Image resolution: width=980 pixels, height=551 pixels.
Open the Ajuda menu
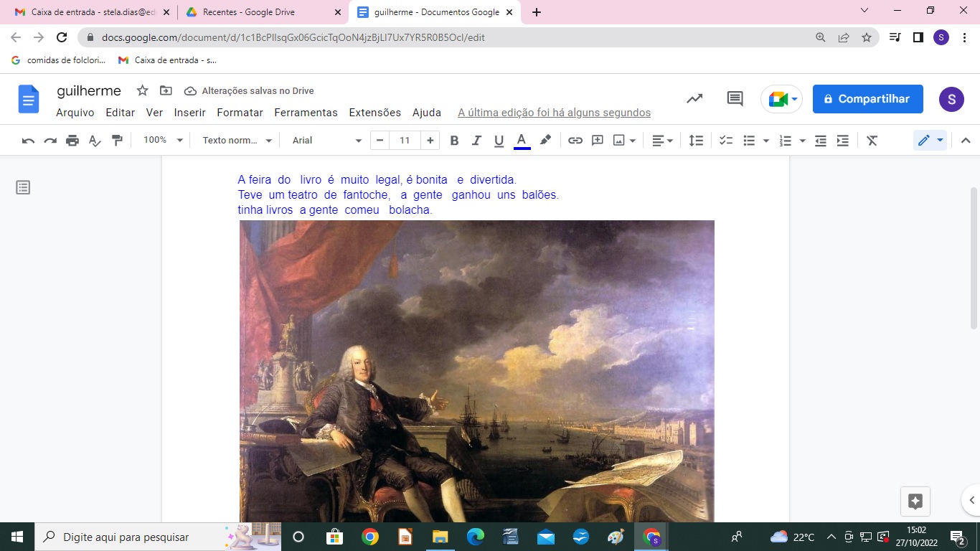[427, 113]
